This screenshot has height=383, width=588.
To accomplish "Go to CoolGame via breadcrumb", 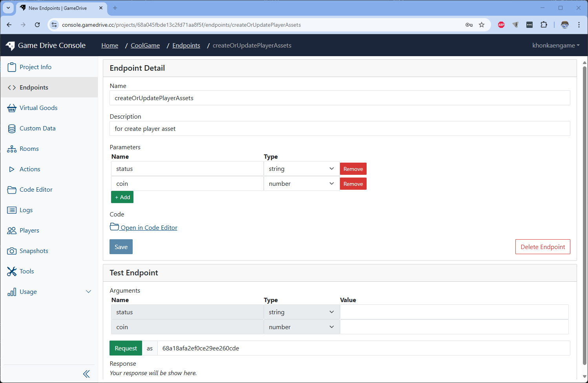I will click(x=145, y=45).
